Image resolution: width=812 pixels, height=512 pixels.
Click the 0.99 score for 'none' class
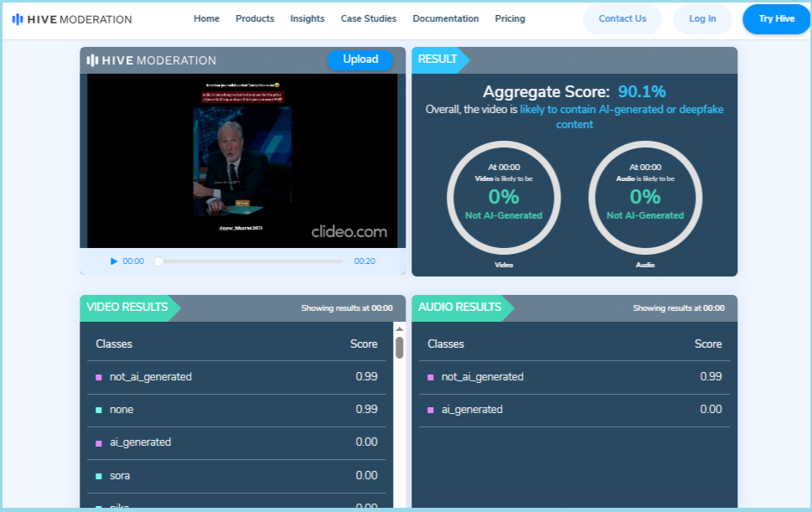tap(367, 410)
